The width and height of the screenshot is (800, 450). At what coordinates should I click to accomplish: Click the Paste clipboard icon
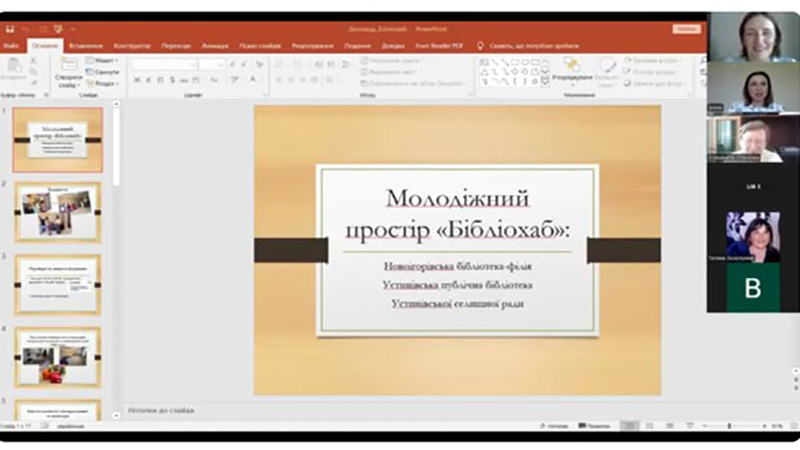click(15, 68)
